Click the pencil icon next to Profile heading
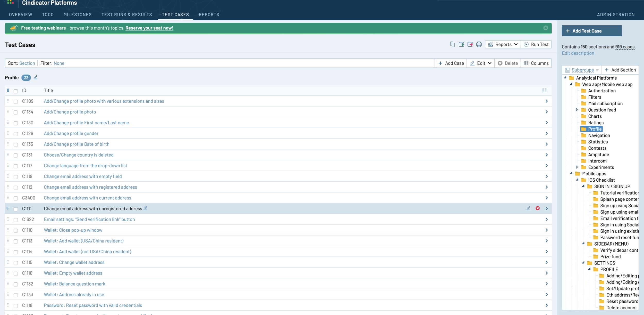The height and width of the screenshot is (315, 644). point(36,77)
